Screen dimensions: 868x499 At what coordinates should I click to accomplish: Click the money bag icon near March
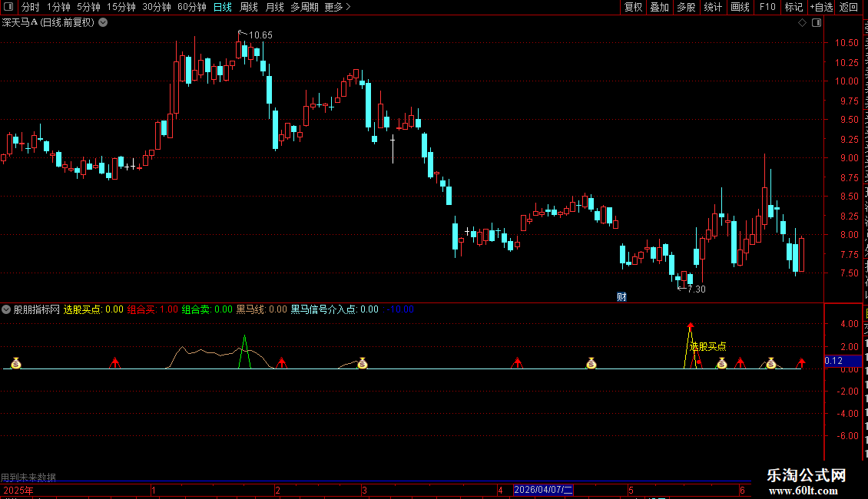(363, 363)
